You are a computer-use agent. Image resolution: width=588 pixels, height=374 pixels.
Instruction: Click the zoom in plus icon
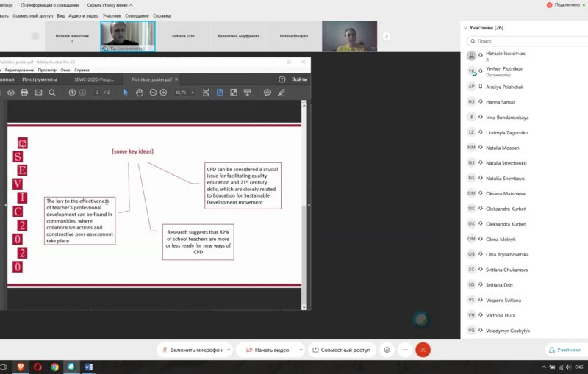[x=164, y=93]
